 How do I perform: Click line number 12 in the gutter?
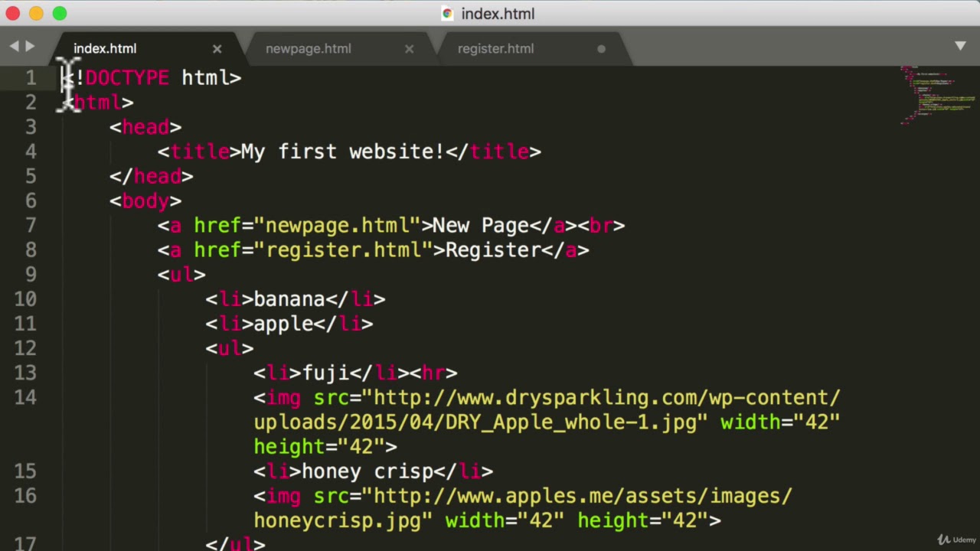[25, 348]
